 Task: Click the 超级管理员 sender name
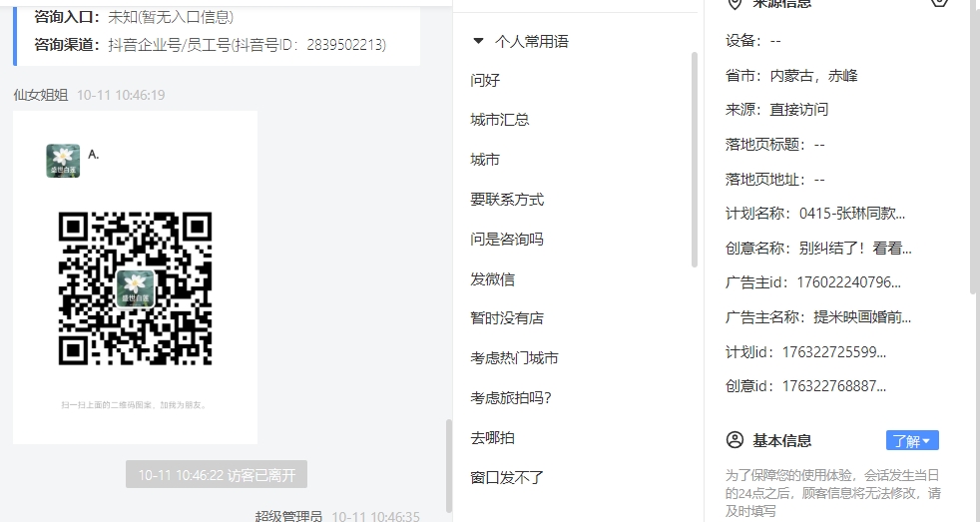coord(288,516)
